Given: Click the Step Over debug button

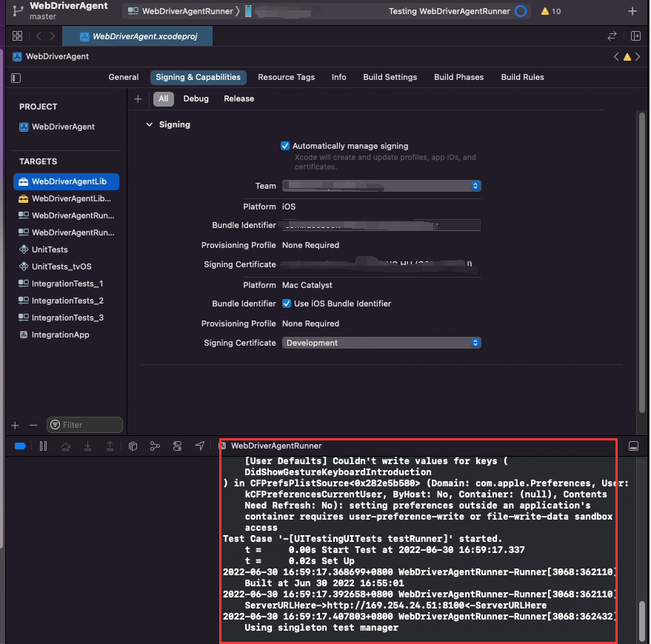Looking at the screenshot, I should [66, 446].
